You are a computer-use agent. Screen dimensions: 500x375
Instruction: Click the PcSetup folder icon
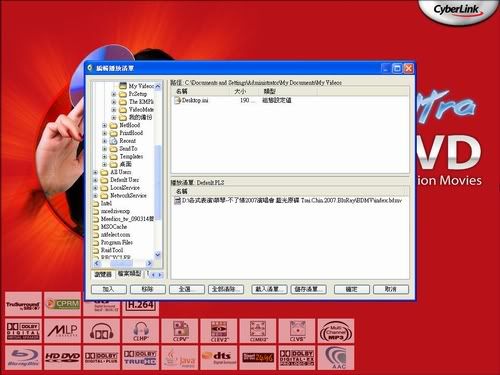pyautogui.click(x=123, y=94)
